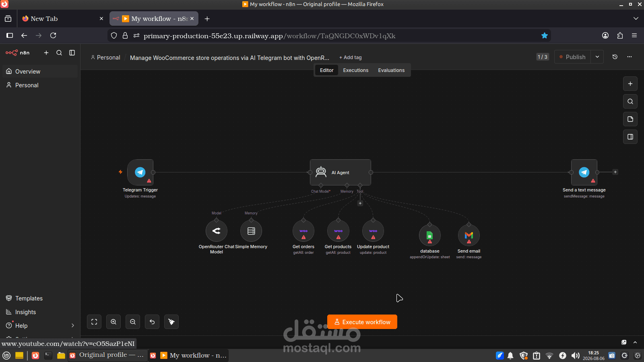Open the Get orders WooCommerce node
The image size is (644, 362).
click(303, 231)
